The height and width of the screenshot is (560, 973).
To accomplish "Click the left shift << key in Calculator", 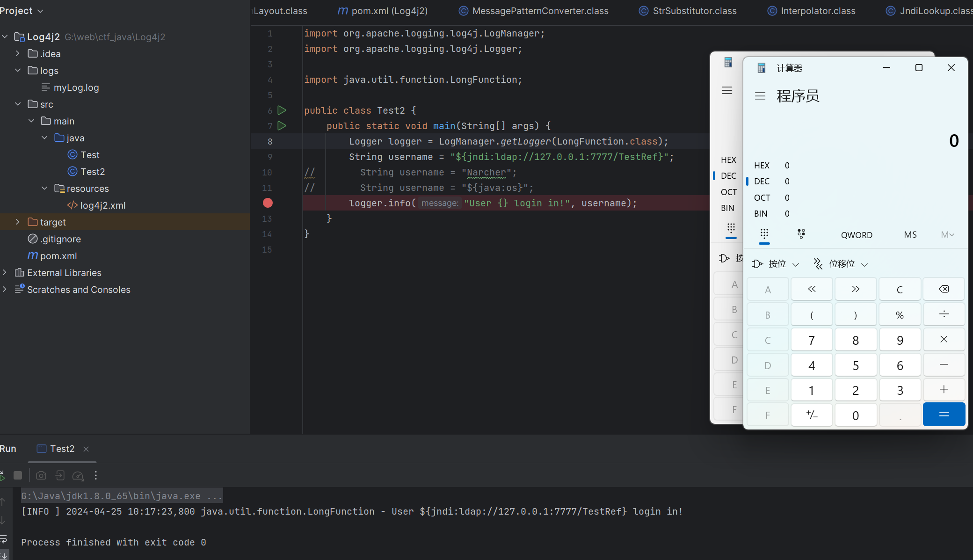I will point(812,289).
